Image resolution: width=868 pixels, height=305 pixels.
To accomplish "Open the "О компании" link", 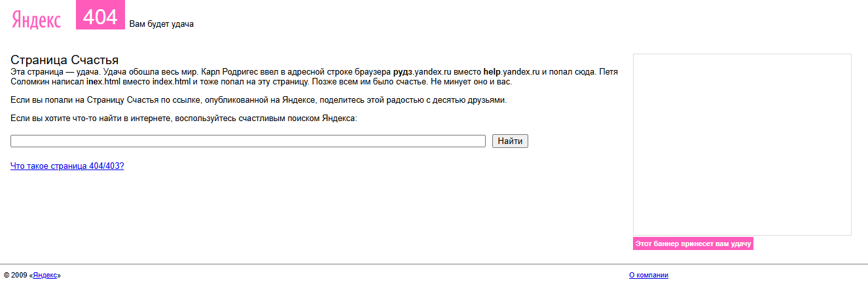I will click(648, 276).
